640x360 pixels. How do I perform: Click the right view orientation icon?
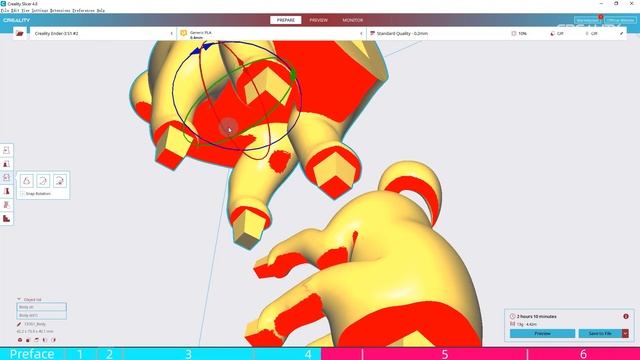coord(53,340)
